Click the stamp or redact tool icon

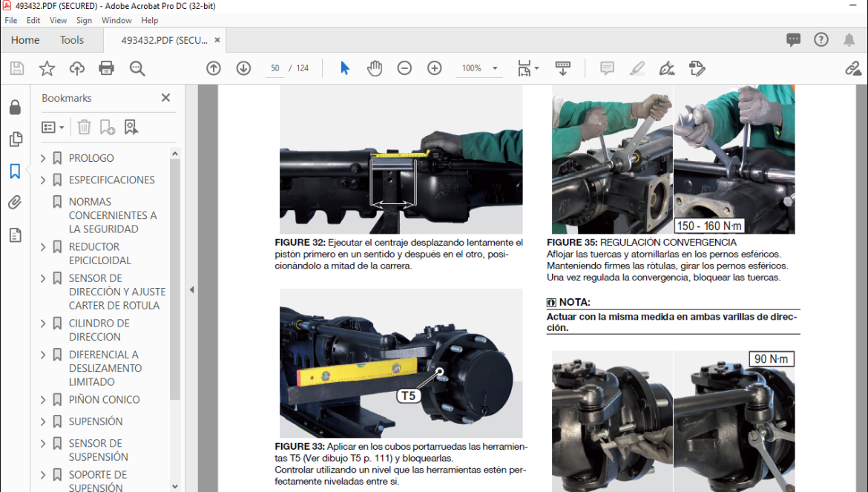pyautogui.click(x=697, y=68)
